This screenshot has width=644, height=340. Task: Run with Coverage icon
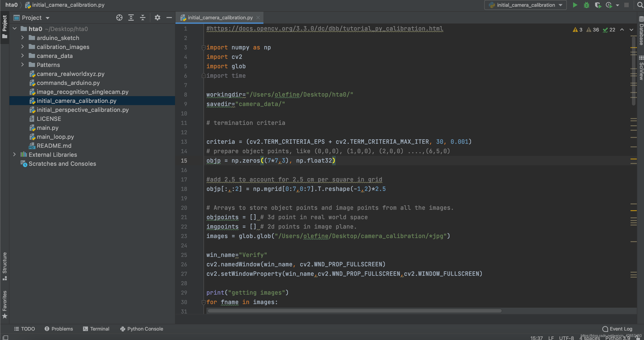coord(598,5)
